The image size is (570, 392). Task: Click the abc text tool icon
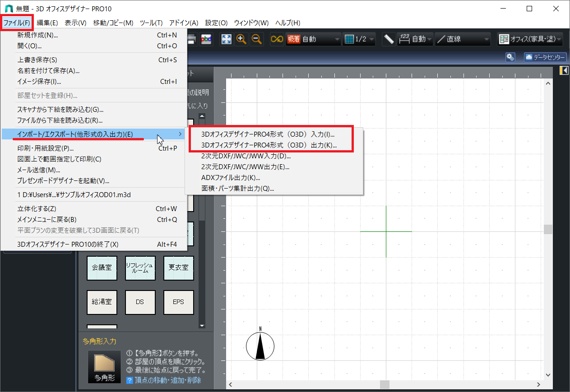click(206, 39)
